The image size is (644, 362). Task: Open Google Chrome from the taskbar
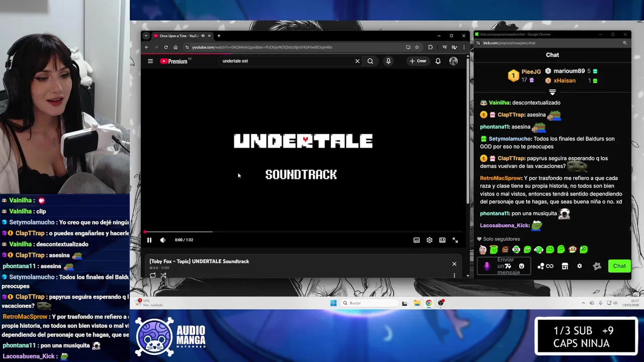coord(429,303)
